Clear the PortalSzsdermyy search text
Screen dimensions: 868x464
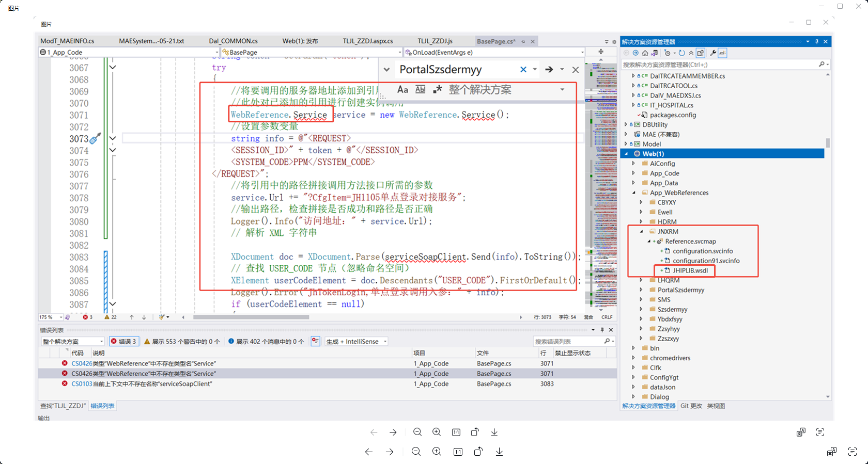pos(523,69)
